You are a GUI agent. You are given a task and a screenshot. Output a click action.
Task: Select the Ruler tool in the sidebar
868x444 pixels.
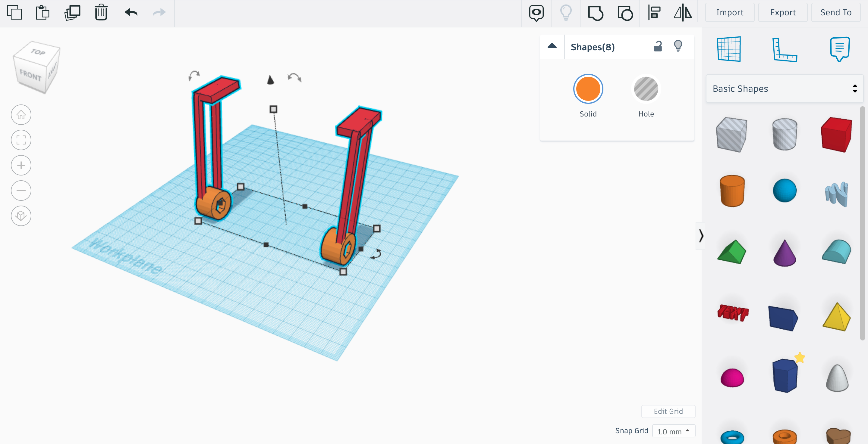pyautogui.click(x=784, y=50)
